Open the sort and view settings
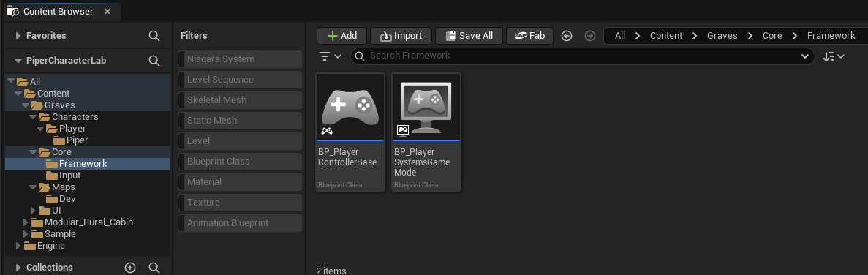The image size is (868, 275). 834,56
